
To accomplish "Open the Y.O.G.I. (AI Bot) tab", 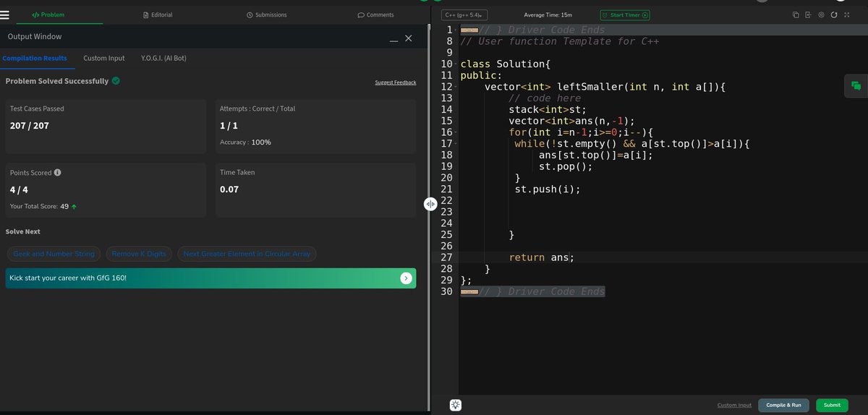I will [163, 58].
